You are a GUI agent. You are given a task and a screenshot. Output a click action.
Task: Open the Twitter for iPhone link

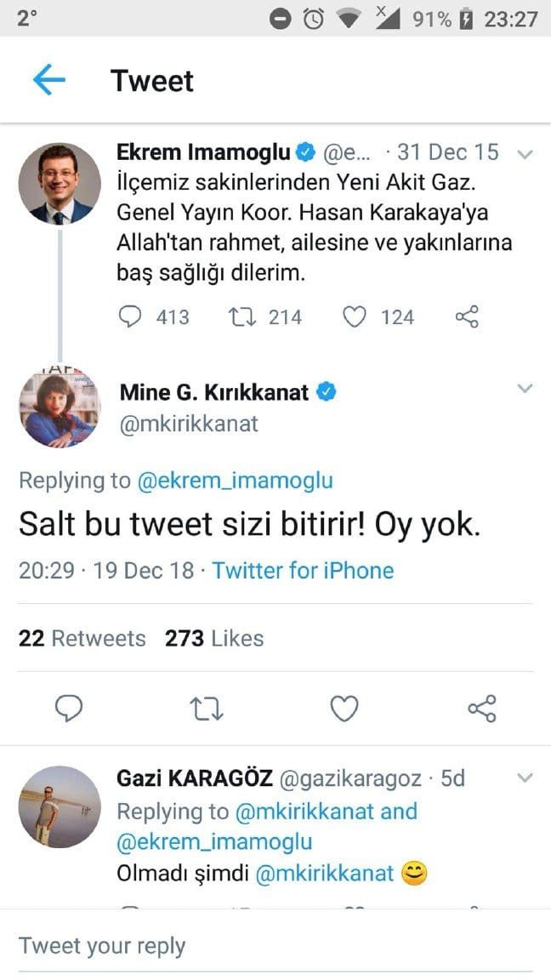(303, 570)
